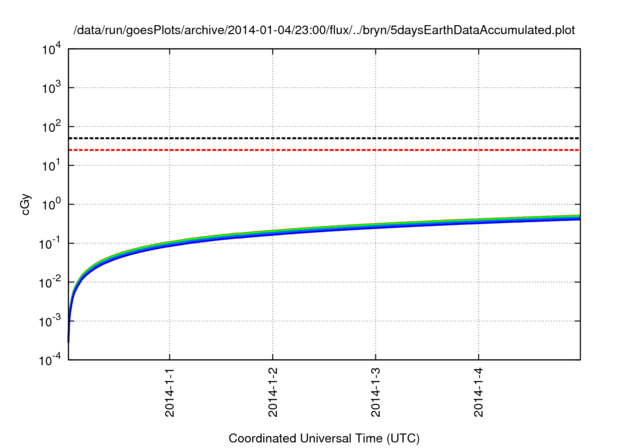Click the 2014-1-1 x-axis label
Viewport: 640px width, 448px height.
[170, 392]
